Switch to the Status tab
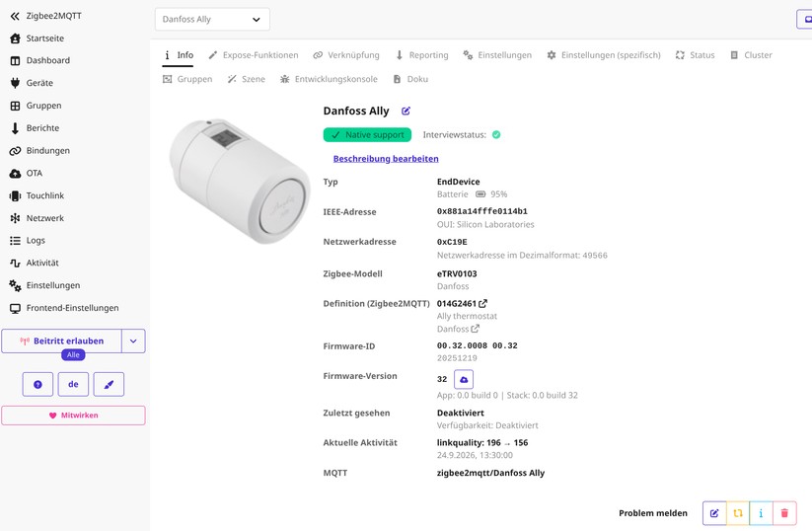 coord(695,55)
